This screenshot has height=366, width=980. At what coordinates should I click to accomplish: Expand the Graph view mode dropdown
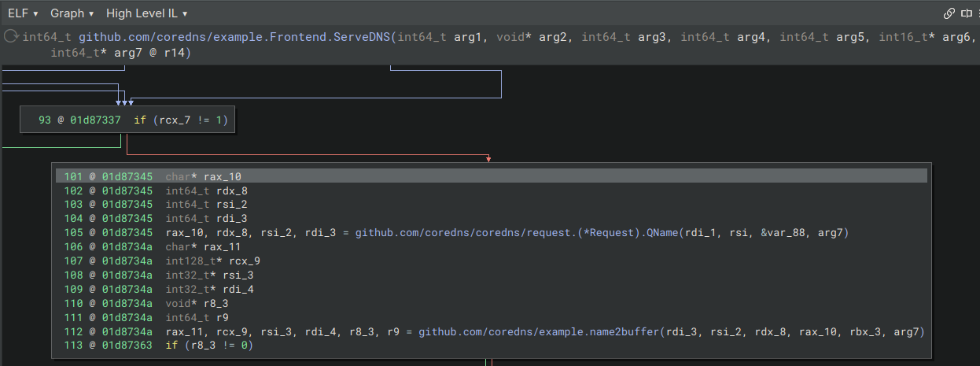tap(72, 13)
